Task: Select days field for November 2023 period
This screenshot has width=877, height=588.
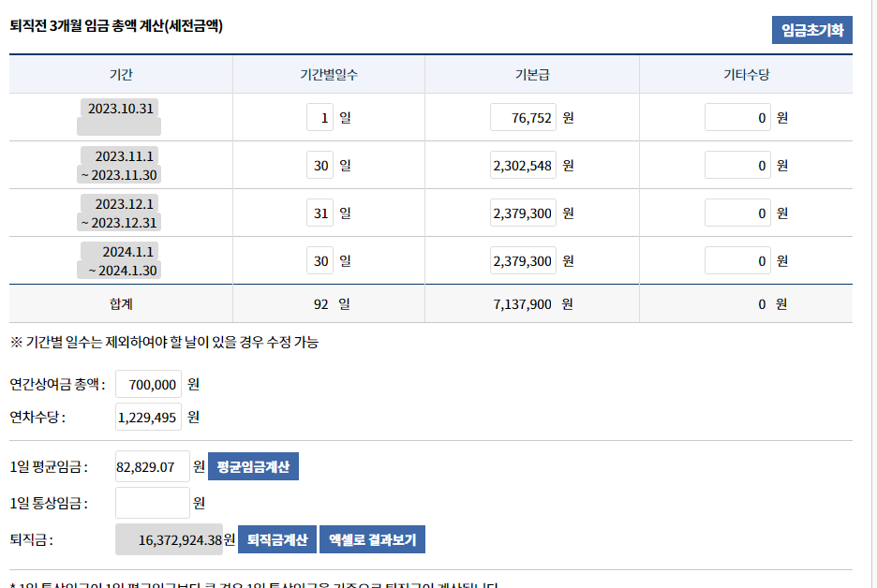Action: point(320,166)
